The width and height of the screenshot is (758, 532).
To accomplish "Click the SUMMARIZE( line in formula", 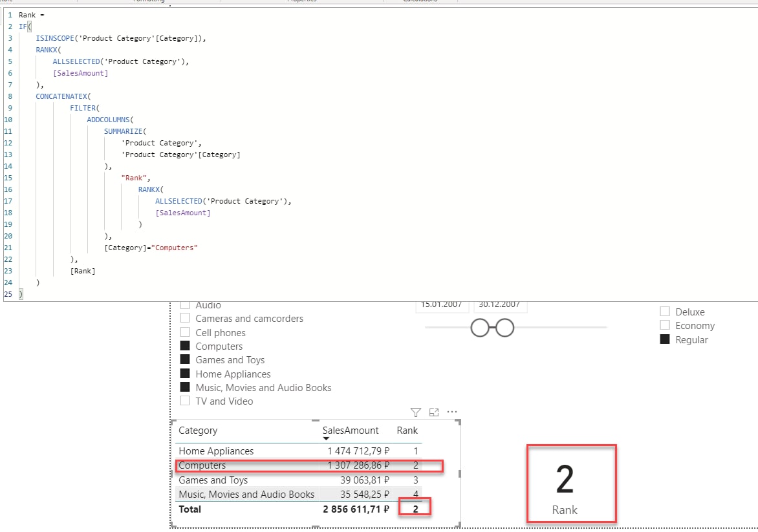I will pyautogui.click(x=125, y=131).
